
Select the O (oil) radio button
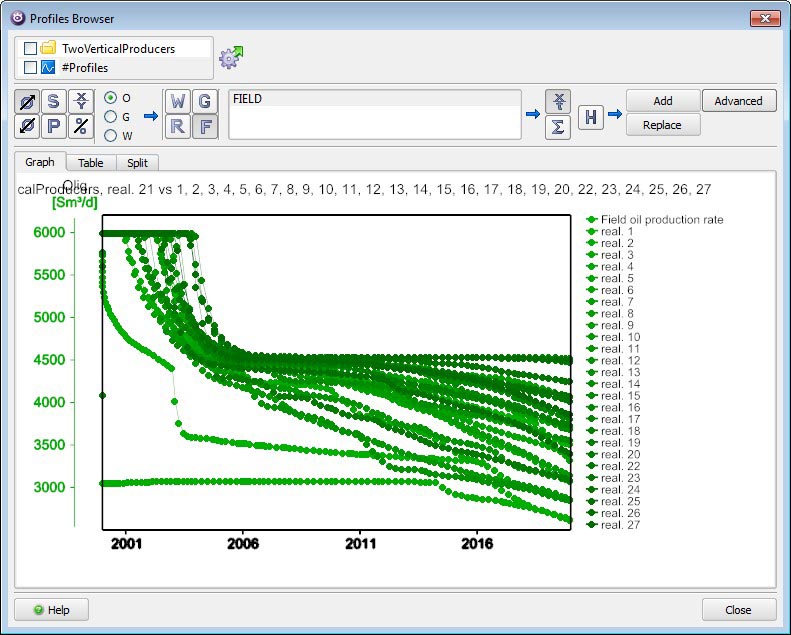pyautogui.click(x=110, y=98)
